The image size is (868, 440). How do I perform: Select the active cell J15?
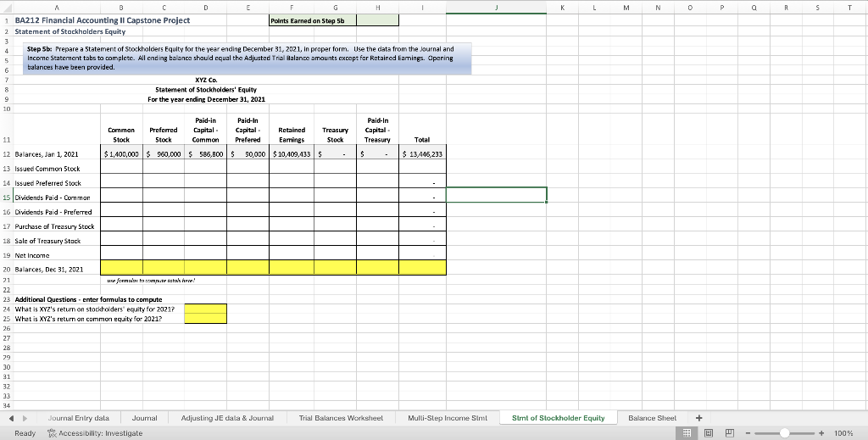[496, 195]
